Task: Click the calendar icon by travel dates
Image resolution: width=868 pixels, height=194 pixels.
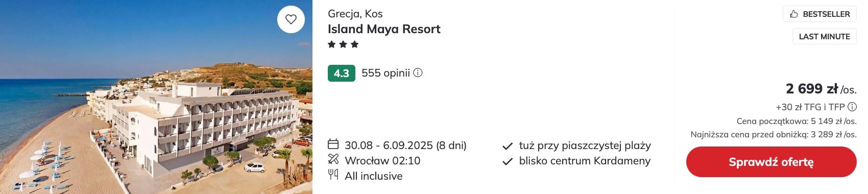Action: click(x=333, y=144)
